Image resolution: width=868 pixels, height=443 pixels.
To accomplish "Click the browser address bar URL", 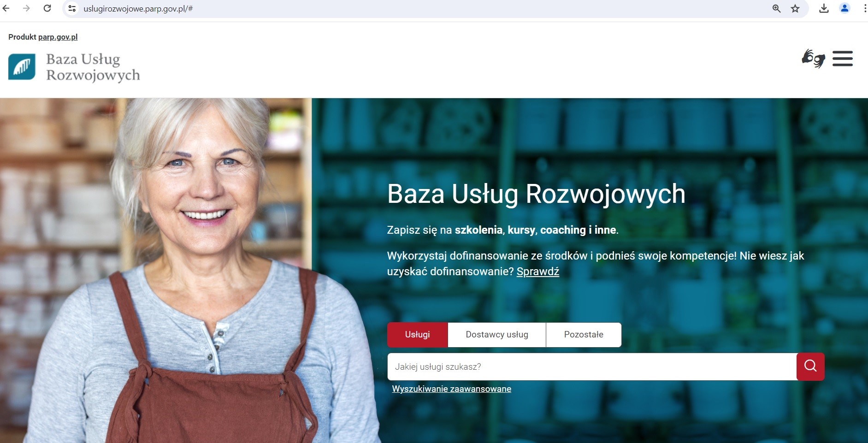I will [x=138, y=8].
